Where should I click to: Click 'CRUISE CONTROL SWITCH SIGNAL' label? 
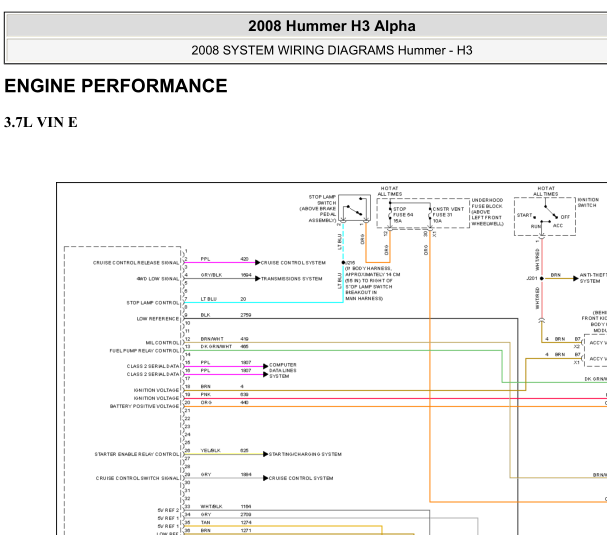[x=137, y=478]
